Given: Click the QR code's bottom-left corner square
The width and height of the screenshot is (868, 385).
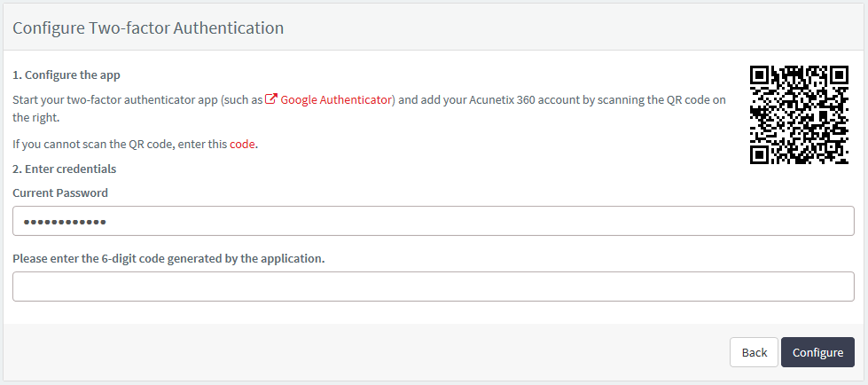Looking at the screenshot, I should (761, 153).
